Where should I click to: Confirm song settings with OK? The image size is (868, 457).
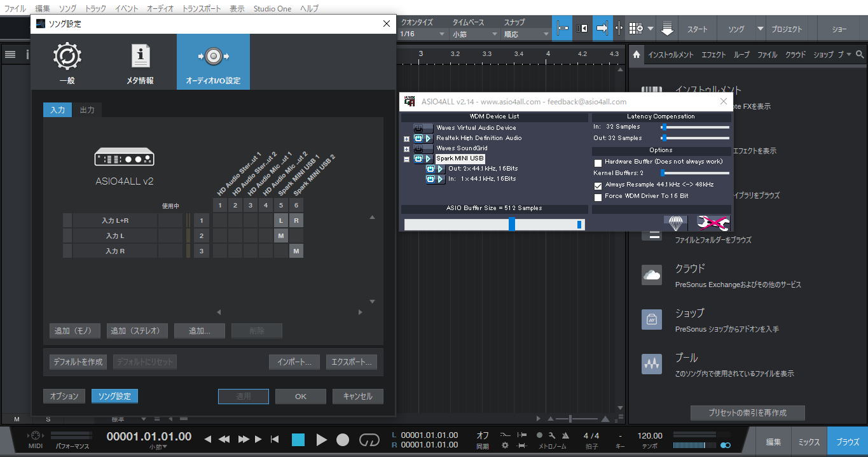(301, 397)
